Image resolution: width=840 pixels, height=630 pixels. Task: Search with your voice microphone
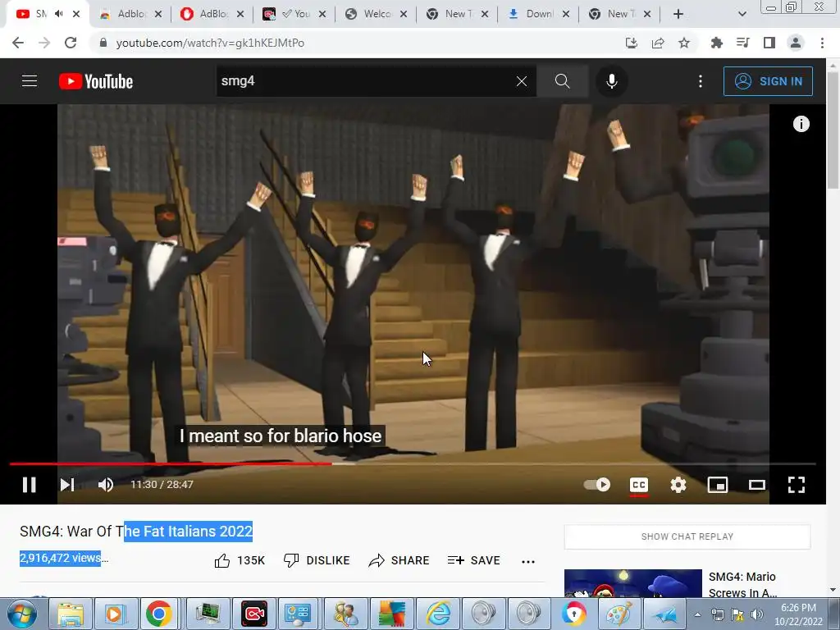(612, 81)
